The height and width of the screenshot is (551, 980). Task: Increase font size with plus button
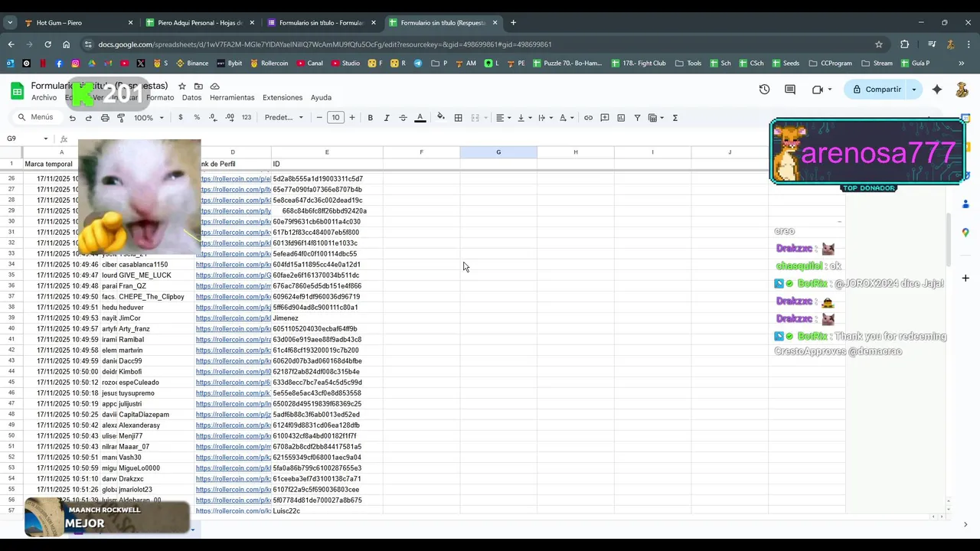[352, 118]
